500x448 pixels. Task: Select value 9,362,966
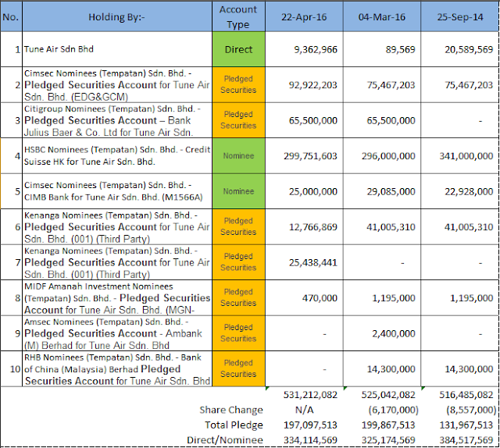tap(316, 50)
